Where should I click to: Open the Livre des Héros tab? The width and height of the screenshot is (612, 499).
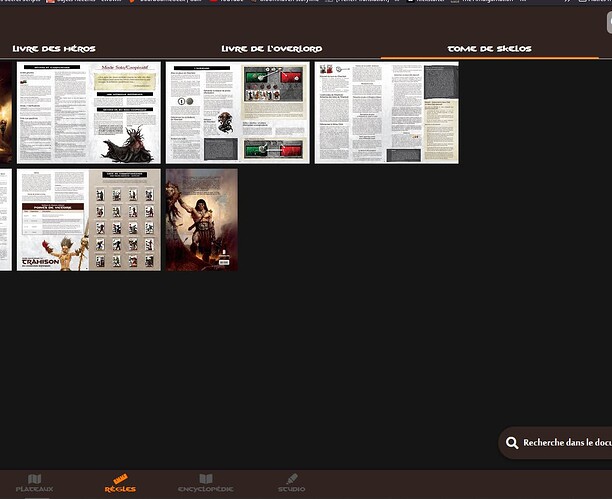click(54, 49)
